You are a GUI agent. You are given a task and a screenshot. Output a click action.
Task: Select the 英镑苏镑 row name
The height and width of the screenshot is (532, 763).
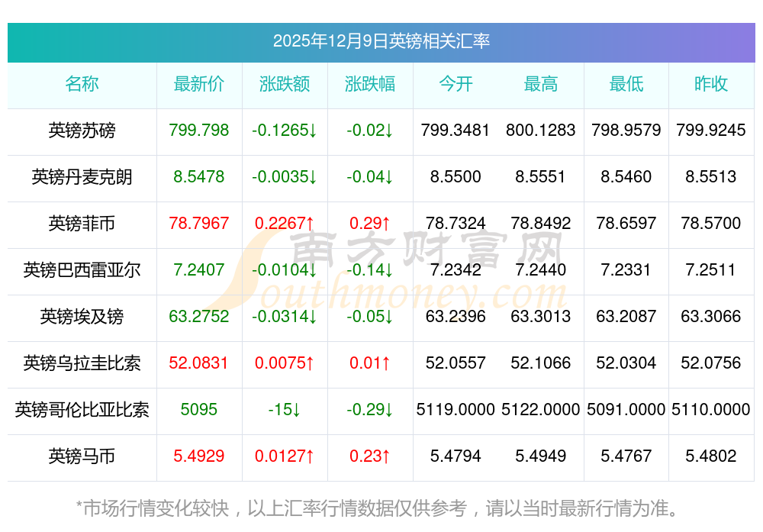pos(82,131)
